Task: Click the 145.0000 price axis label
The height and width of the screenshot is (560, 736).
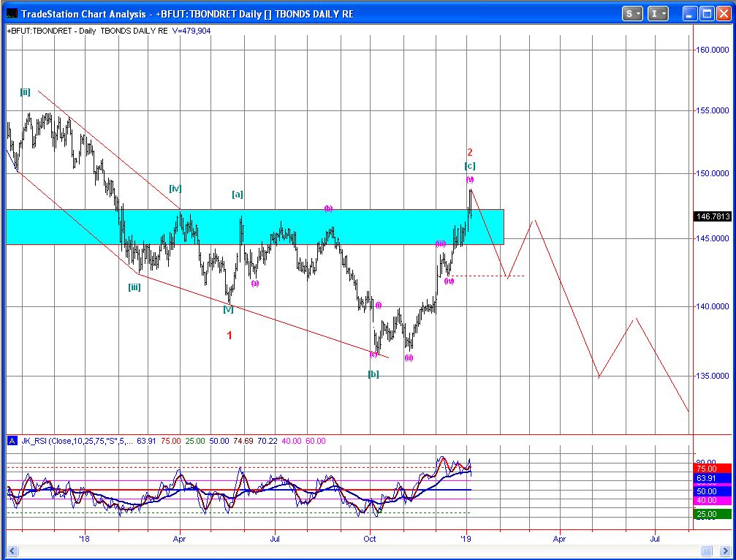Action: click(712, 238)
